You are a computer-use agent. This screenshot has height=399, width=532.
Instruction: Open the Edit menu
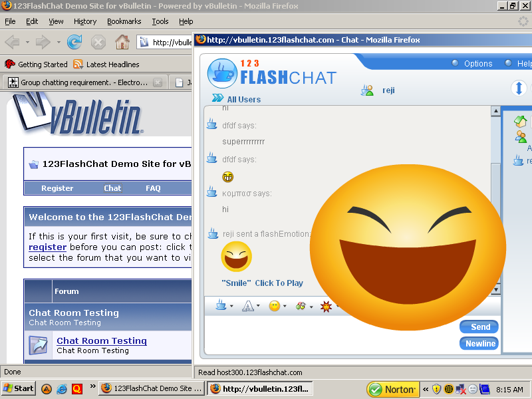click(x=32, y=21)
